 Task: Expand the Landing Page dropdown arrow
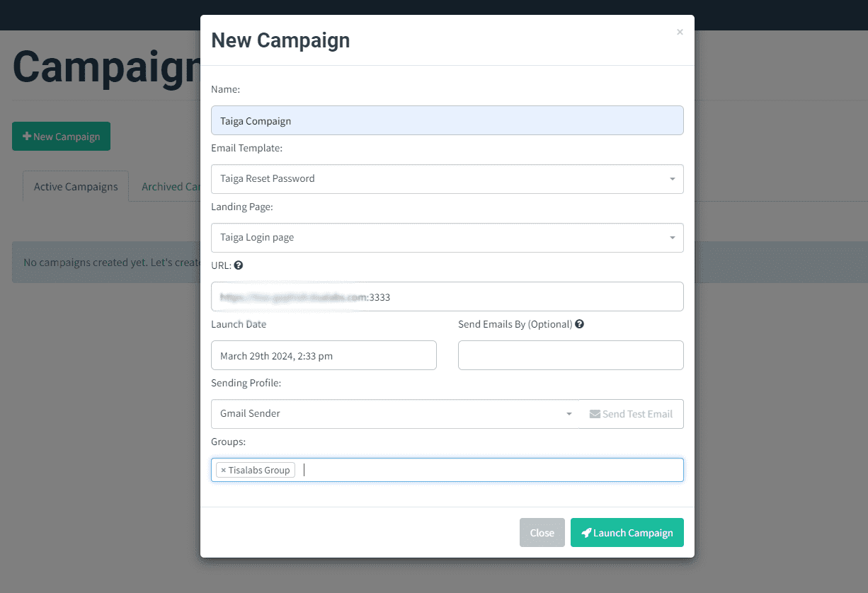click(x=672, y=238)
